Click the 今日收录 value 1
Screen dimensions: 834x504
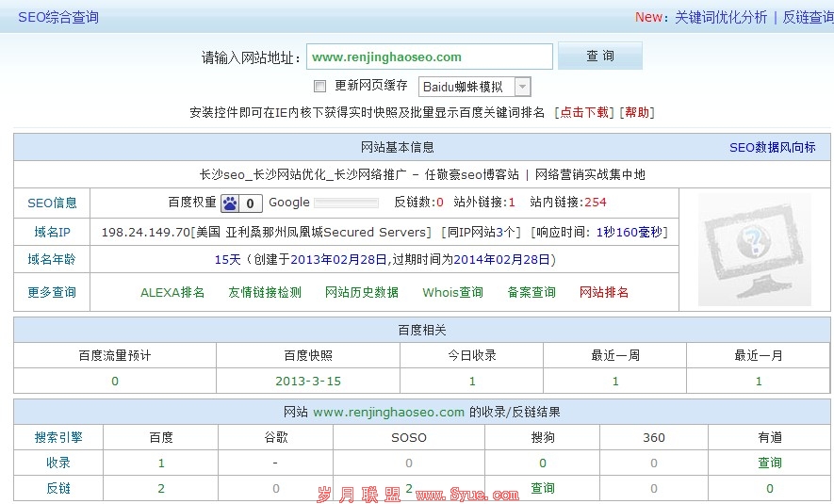(472, 382)
